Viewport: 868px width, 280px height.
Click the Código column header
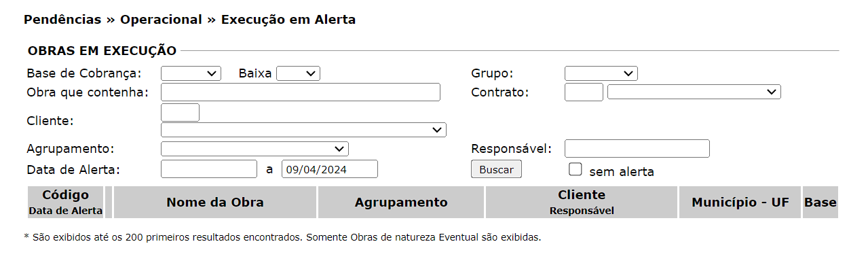tap(66, 196)
